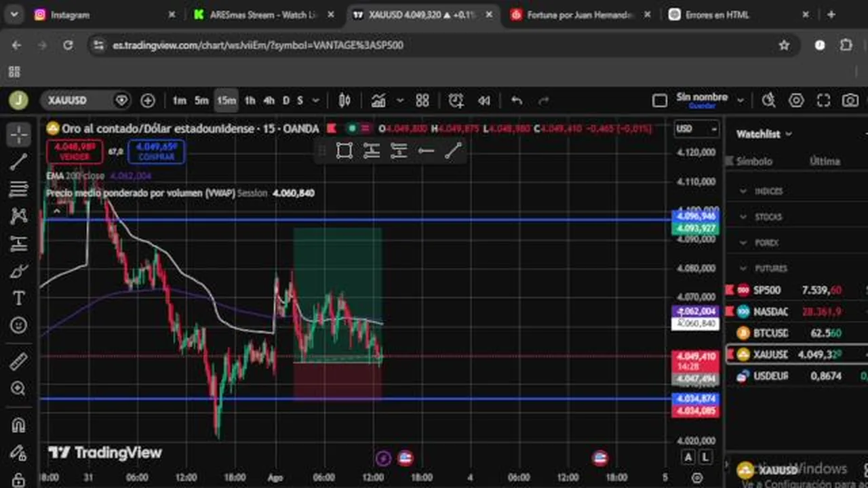The width and height of the screenshot is (868, 488).
Task: Enter fullscreen chart mode
Action: coord(823,100)
